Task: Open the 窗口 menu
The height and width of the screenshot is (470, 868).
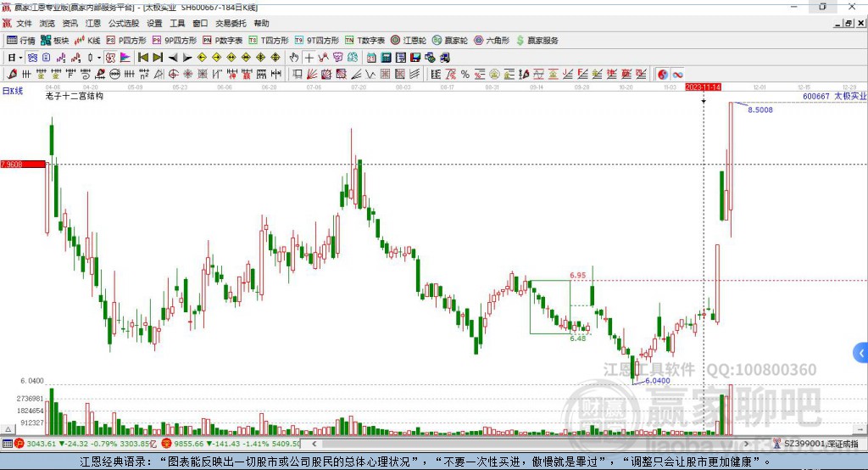Action: click(200, 23)
